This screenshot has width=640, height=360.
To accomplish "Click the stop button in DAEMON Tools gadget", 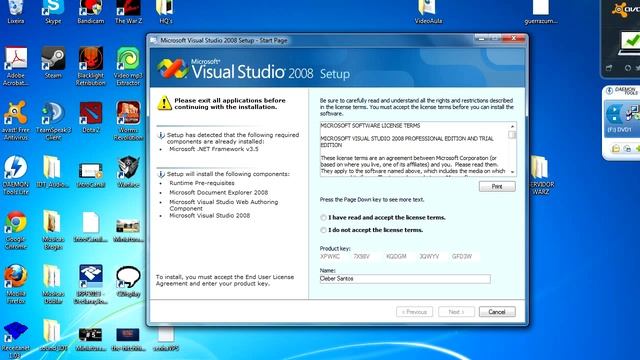I will [614, 118].
